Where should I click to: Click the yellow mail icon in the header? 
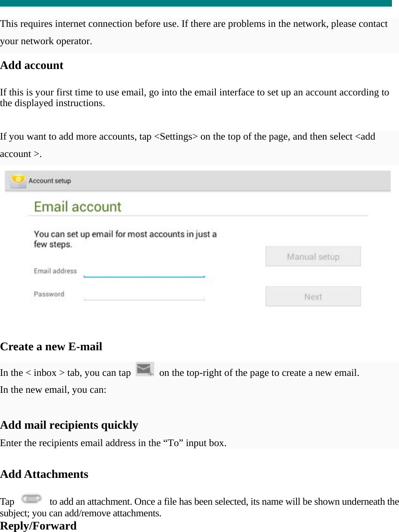[17, 180]
